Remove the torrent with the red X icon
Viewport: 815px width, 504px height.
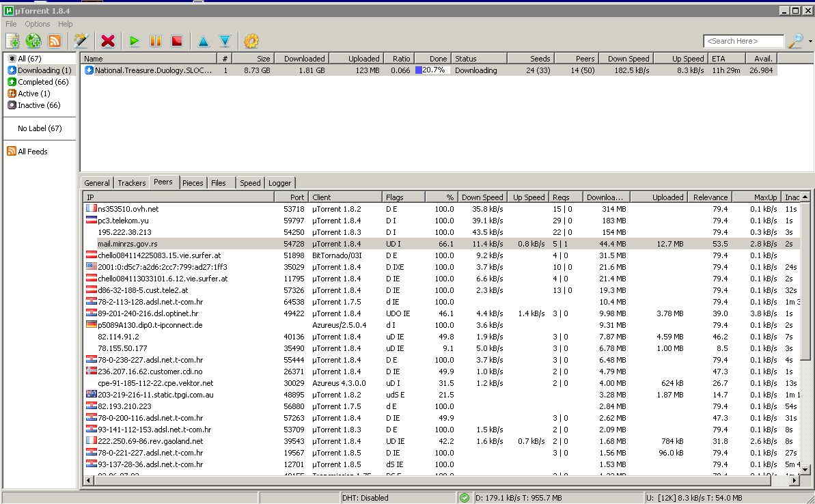click(108, 40)
